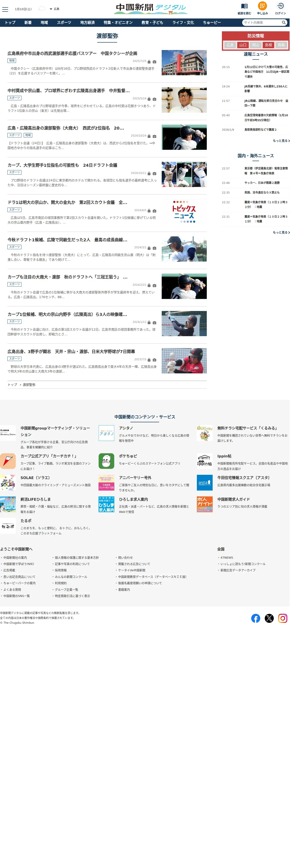This screenshot has width=290, height=868.
Task: Click camera icon on 2024/10/11 article
Action: tap(154, 174)
